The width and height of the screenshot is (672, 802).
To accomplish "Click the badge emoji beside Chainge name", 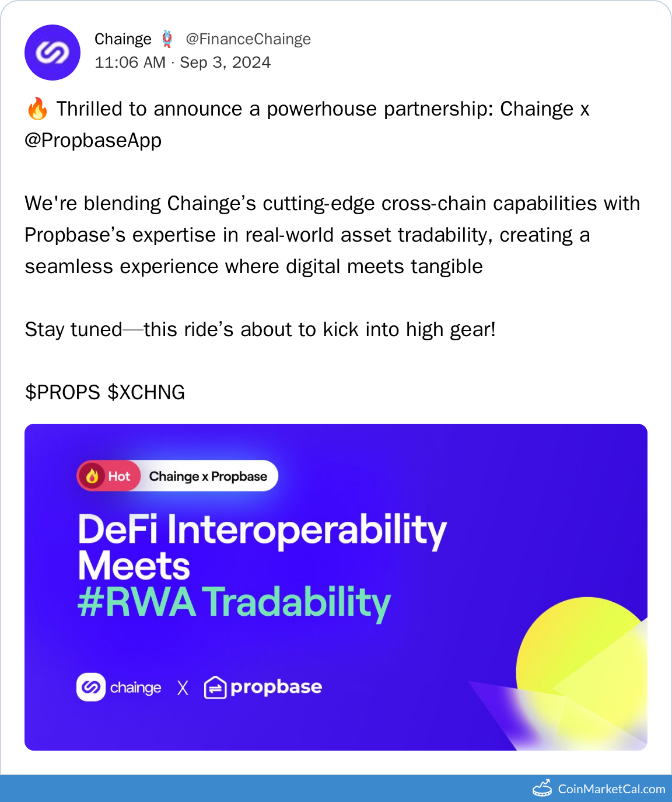I will click(167, 39).
